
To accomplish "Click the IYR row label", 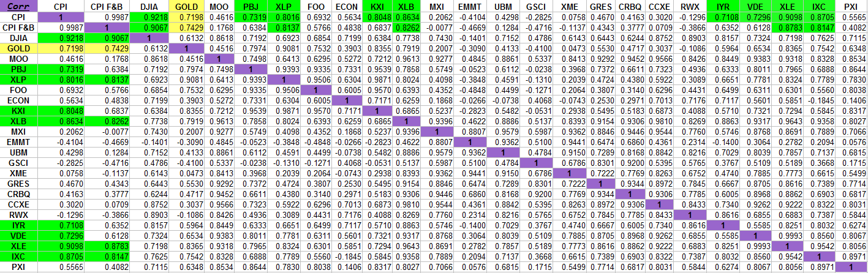I will [18, 226].
